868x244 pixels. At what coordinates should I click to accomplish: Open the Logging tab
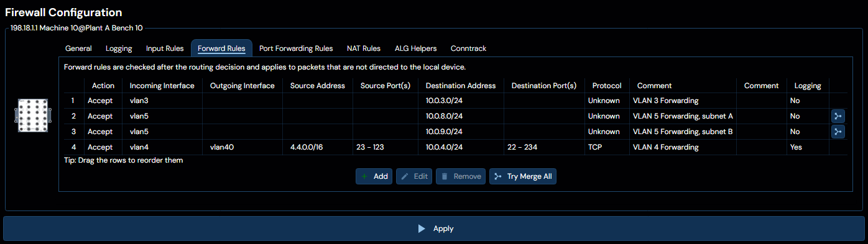click(x=119, y=48)
